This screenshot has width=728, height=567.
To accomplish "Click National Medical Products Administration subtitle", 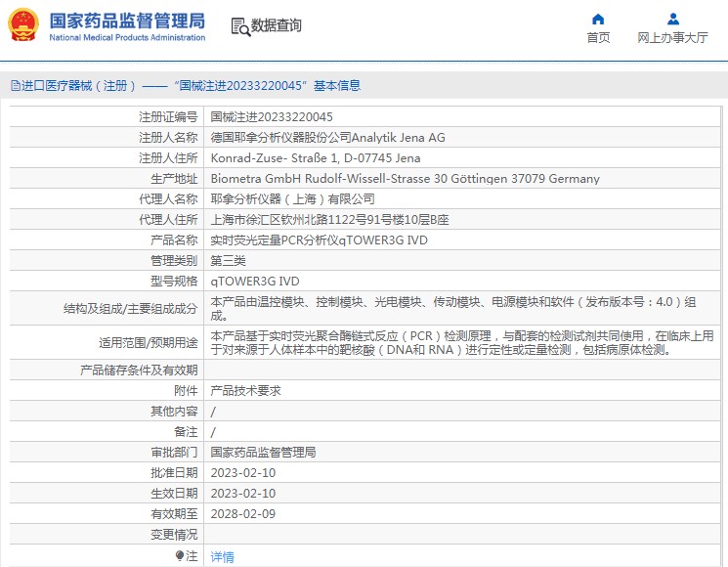I will click(x=127, y=37).
